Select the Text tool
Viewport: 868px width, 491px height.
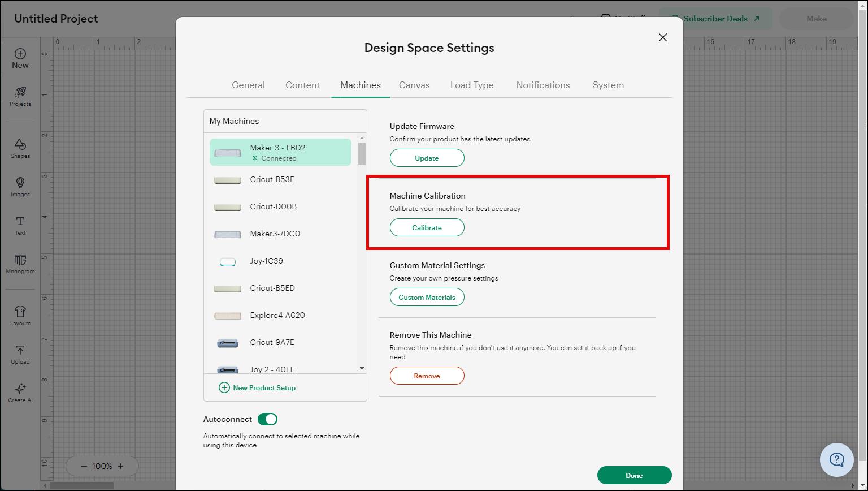(20, 222)
